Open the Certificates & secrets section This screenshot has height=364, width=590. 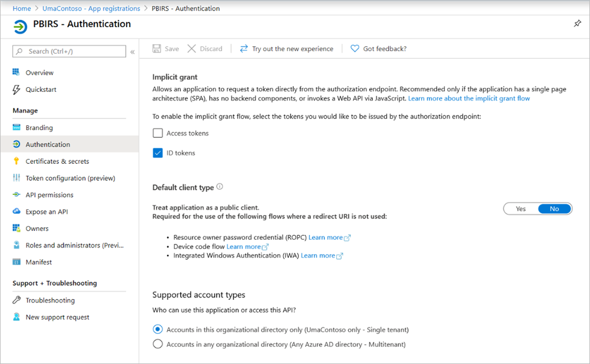pyautogui.click(x=59, y=161)
